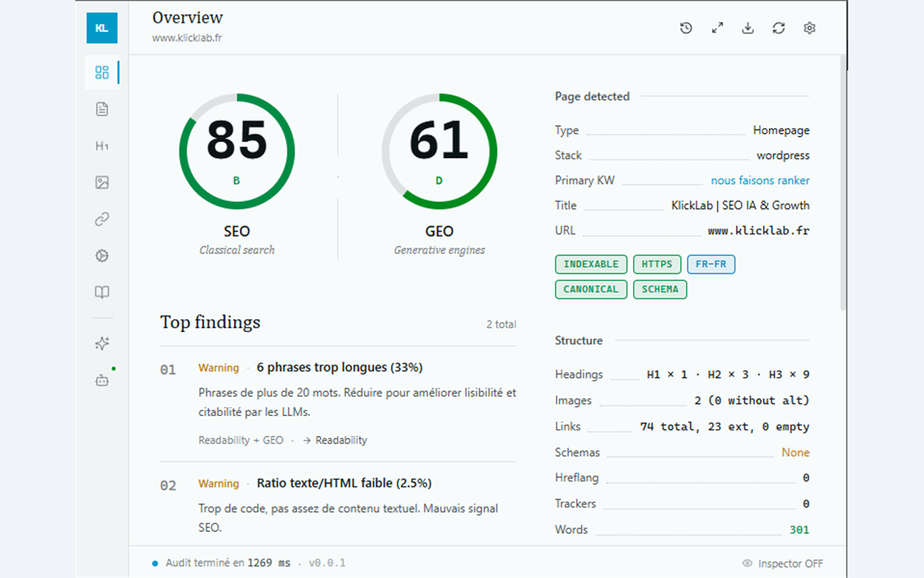Click the 'Generative engines' caption under GEO
924x578 pixels.
[440, 250]
